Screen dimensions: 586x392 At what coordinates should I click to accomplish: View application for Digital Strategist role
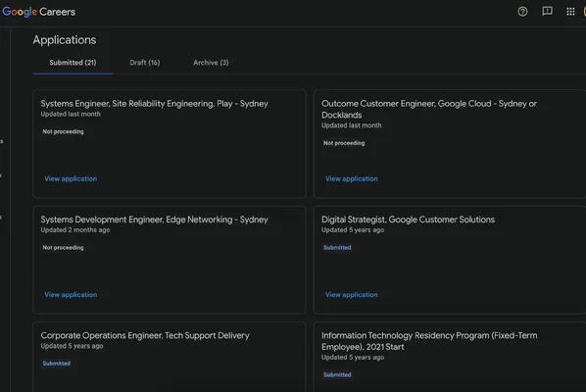(x=351, y=295)
